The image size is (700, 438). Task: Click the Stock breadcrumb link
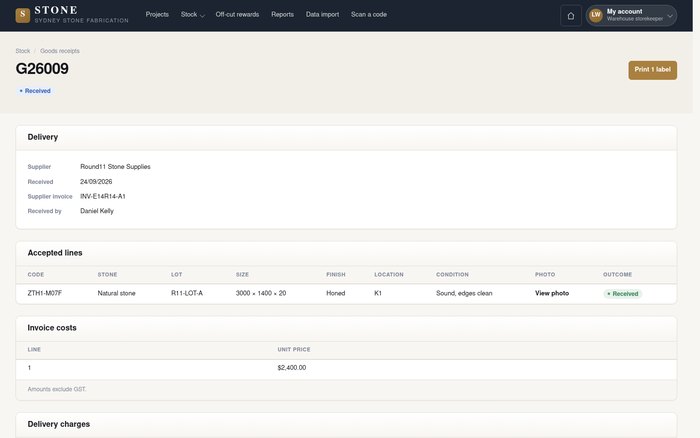click(23, 51)
